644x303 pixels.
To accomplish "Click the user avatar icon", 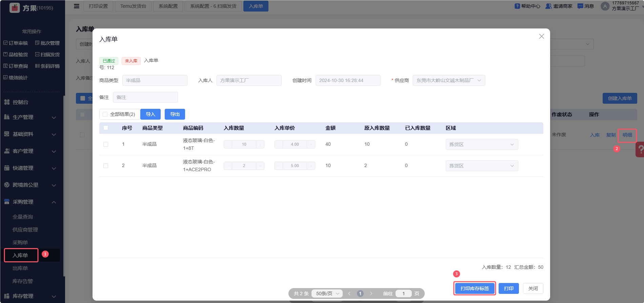I will 605,6.
